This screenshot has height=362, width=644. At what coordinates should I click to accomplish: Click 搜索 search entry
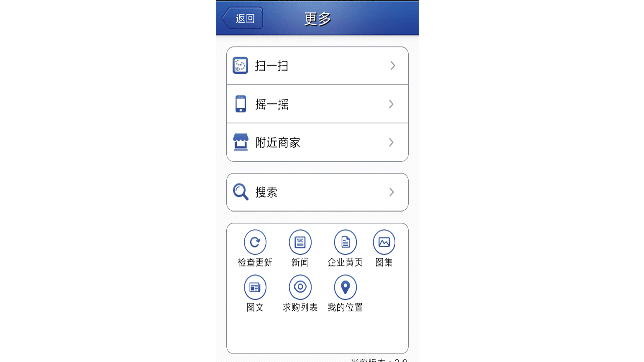point(317,192)
